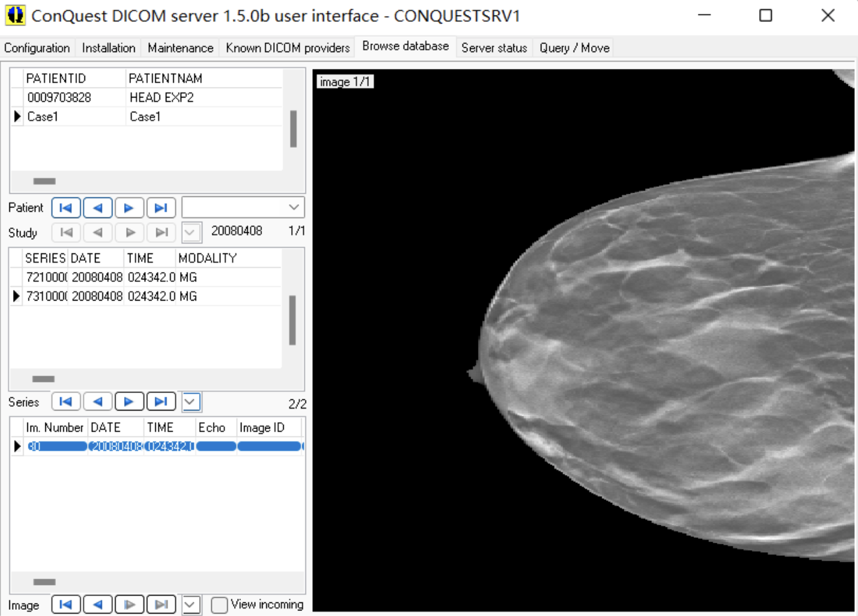
Task: Open the Image list dropdown
Action: tap(191, 604)
